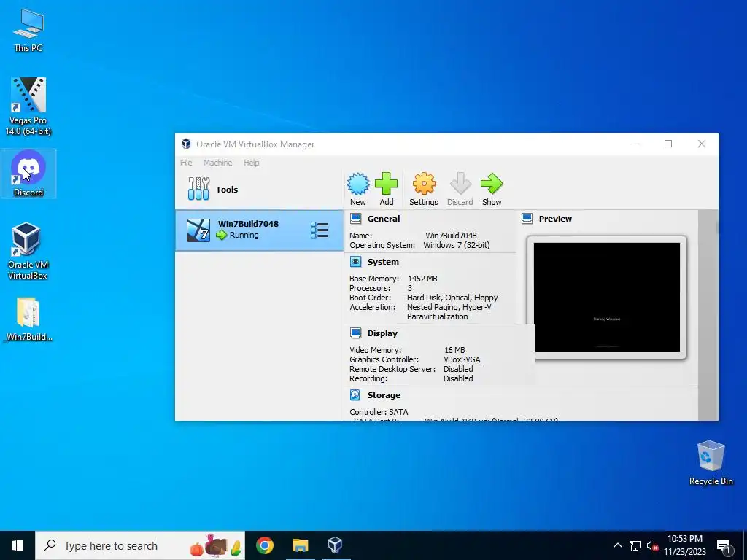This screenshot has width=747, height=560.
Task: Click the 'Windows 7 (32-bit)' operating system value
Action: pos(457,245)
